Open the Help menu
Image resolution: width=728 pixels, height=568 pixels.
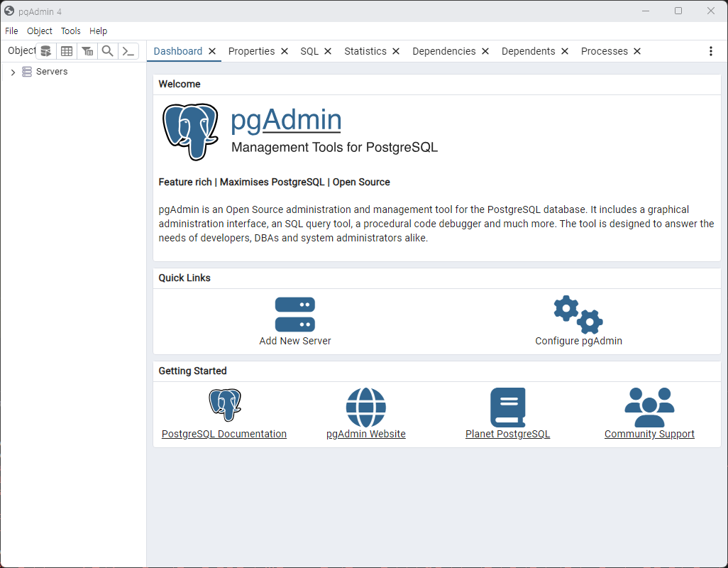[x=98, y=31]
